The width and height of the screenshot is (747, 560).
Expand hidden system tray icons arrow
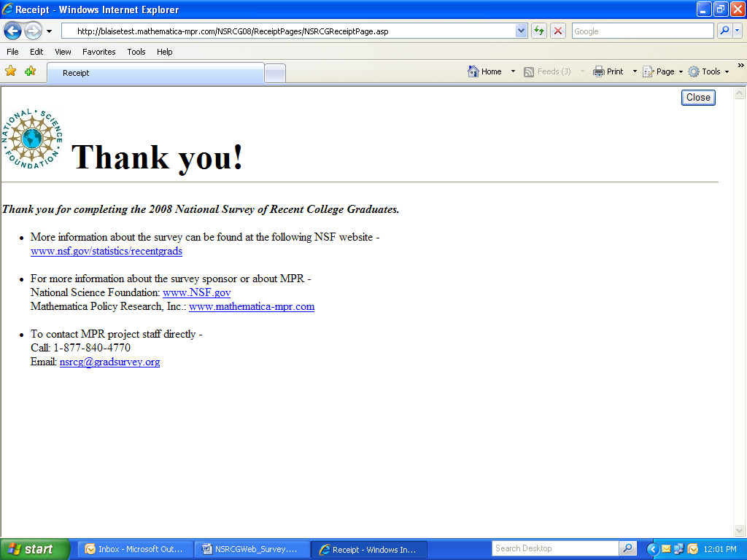(652, 549)
